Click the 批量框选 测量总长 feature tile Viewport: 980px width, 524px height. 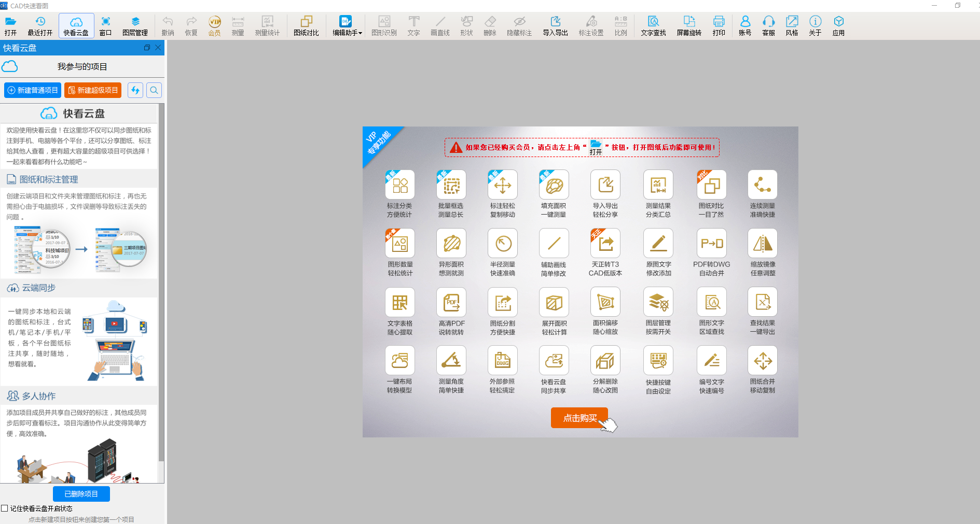pos(451,194)
